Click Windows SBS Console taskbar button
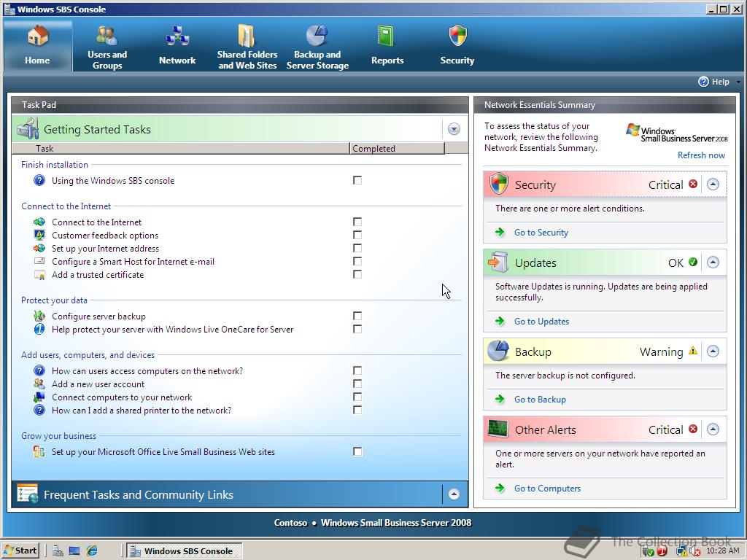 tap(185, 551)
